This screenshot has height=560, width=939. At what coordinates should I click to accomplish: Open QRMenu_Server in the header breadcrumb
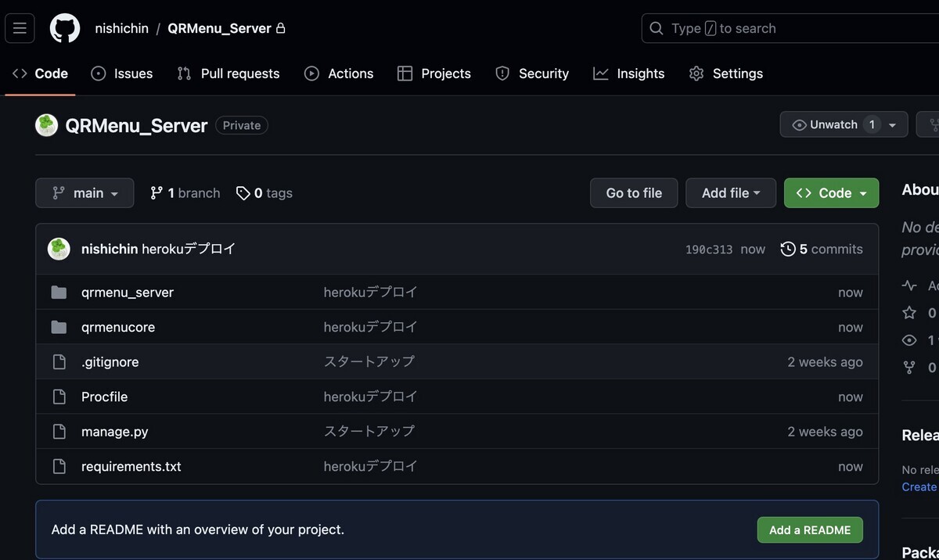tap(219, 28)
